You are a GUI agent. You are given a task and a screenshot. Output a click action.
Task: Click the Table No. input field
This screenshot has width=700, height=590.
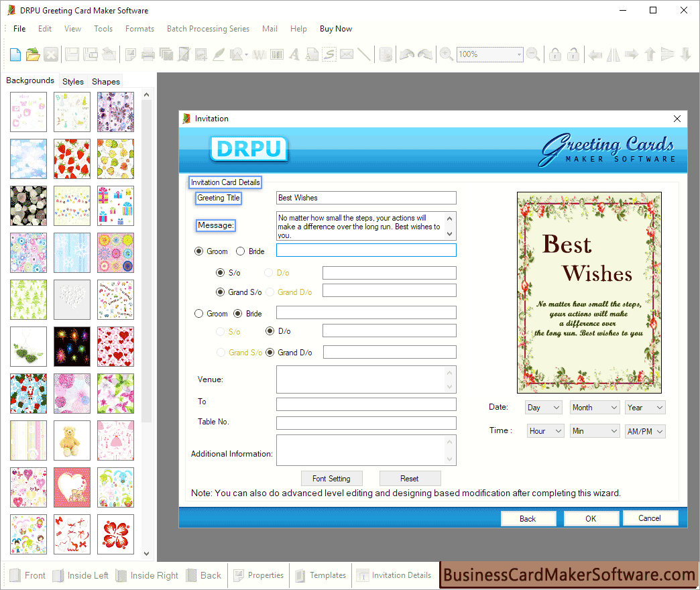point(366,422)
